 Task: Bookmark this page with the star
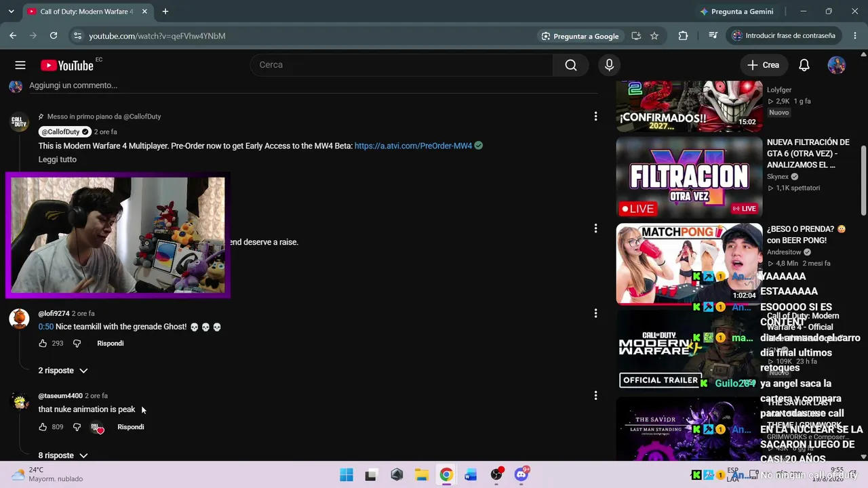[x=654, y=36]
